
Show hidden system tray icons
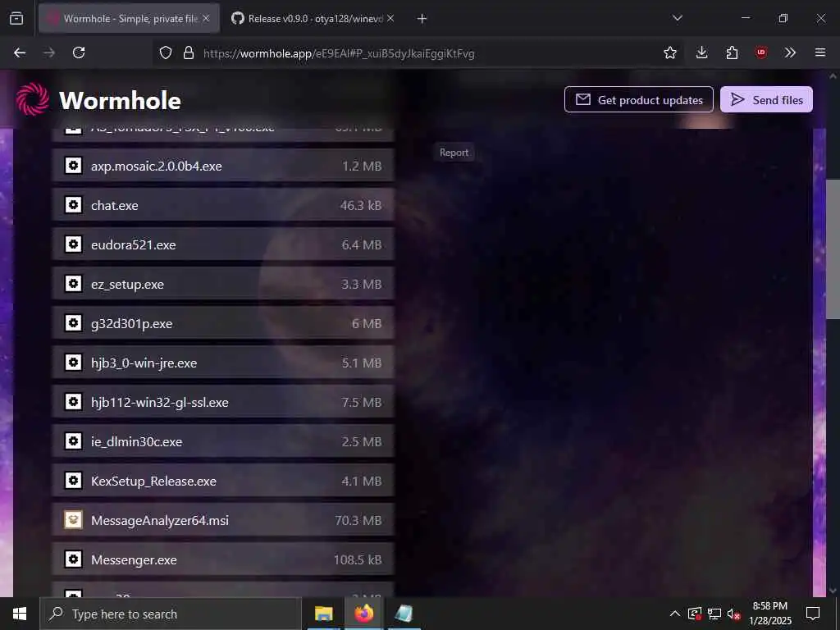click(x=675, y=614)
